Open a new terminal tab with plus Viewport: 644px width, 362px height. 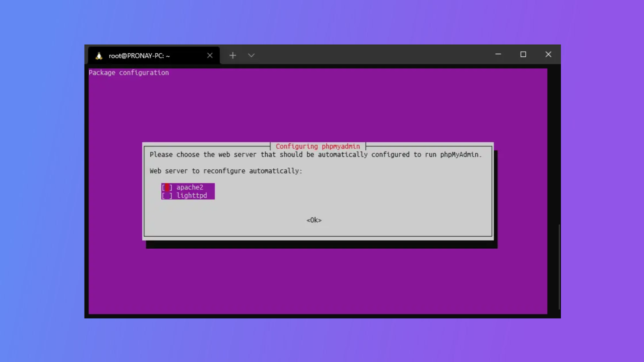[x=233, y=56]
